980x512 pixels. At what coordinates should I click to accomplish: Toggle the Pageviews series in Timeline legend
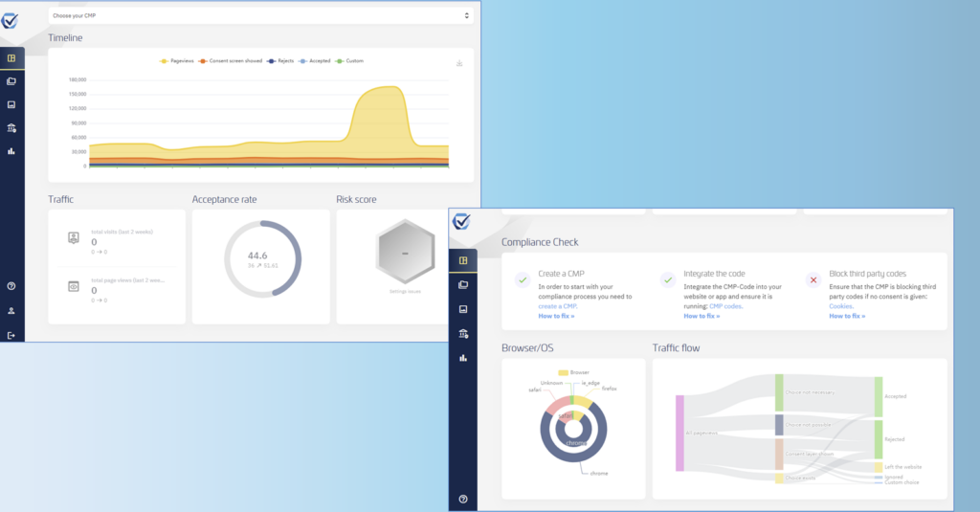coord(177,61)
